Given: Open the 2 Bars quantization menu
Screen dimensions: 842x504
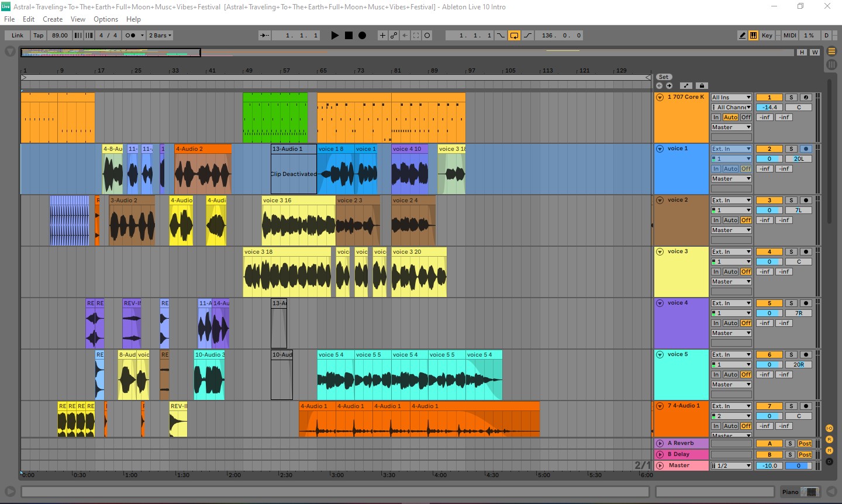Looking at the screenshot, I should [160, 36].
